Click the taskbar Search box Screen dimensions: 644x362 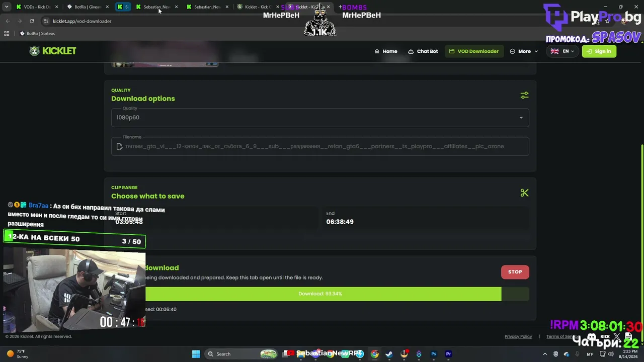[242, 354]
